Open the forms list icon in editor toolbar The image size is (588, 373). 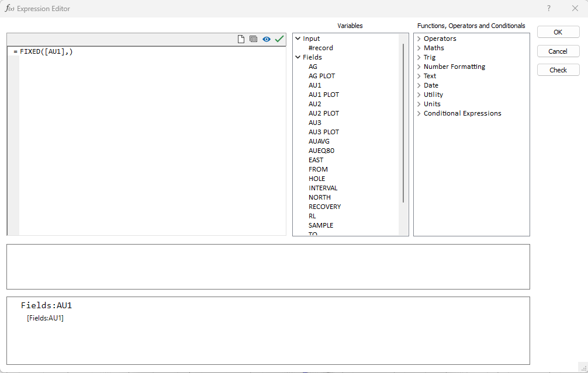254,39
